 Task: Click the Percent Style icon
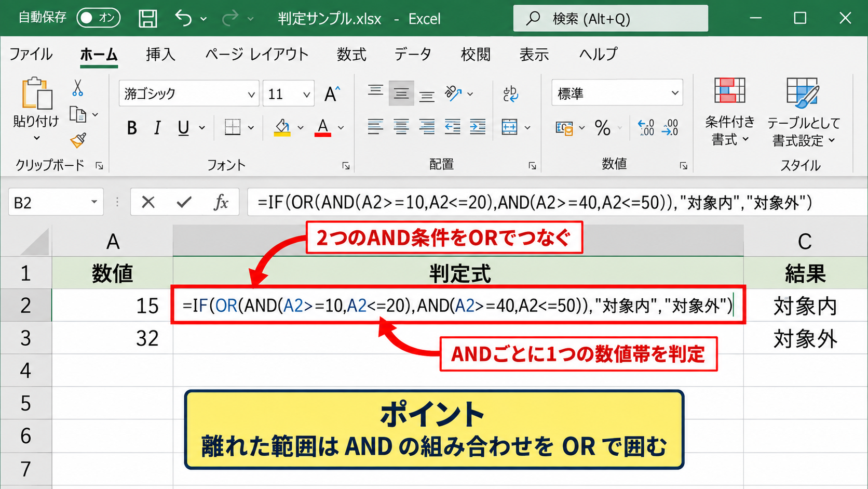pos(603,127)
